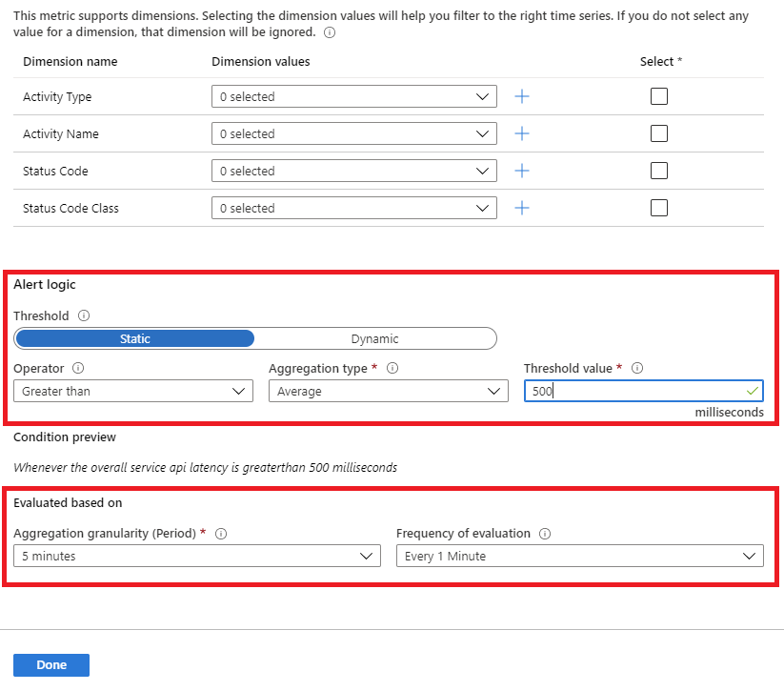Screen dimensions: 784x691
Task: Add custom value for Status Code Class
Action: tap(522, 208)
